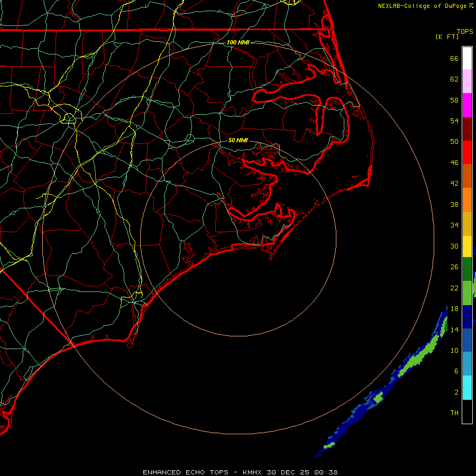Click the 50 NMI range ring label
The height and width of the screenshot is (476, 476).
click(x=238, y=140)
